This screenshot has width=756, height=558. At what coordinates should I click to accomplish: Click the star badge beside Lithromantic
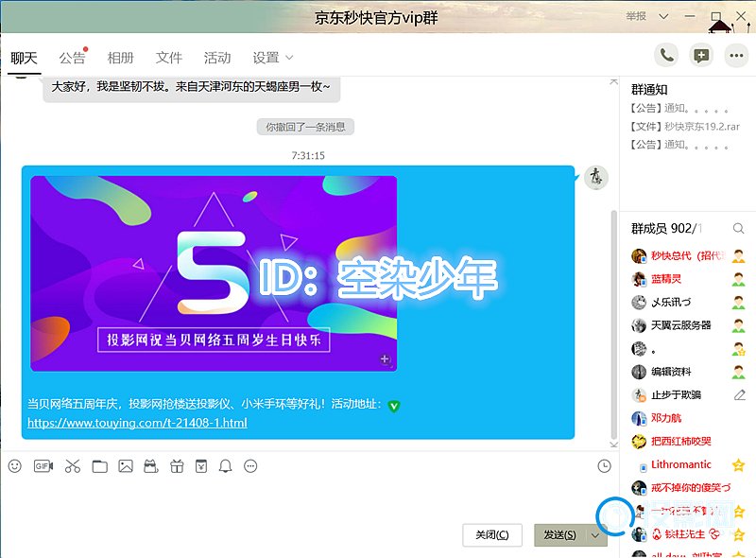point(738,464)
